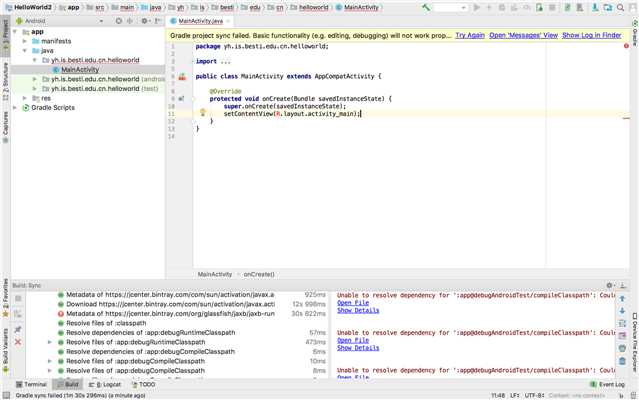Screen dimensions: 639x400
Task: Click the override gutter icon on line 9
Action: click(181, 99)
